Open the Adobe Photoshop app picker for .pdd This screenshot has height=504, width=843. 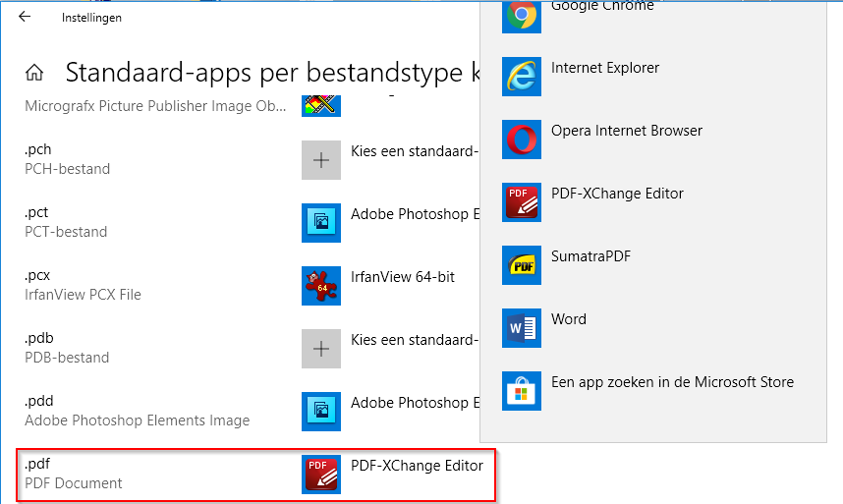[x=393, y=412]
